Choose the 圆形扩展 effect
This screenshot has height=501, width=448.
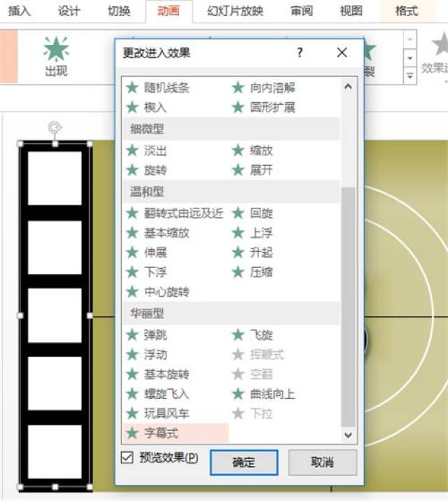tap(264, 107)
